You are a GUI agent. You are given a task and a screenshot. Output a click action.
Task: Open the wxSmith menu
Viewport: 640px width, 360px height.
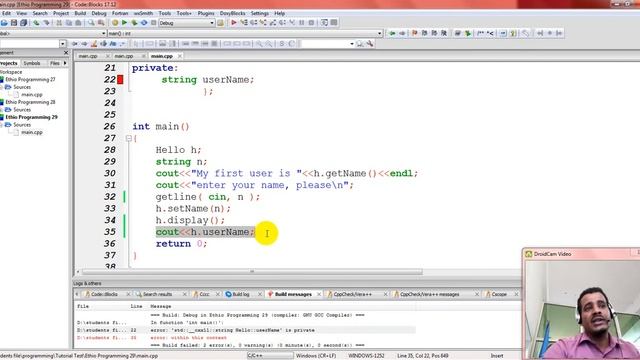(143, 13)
